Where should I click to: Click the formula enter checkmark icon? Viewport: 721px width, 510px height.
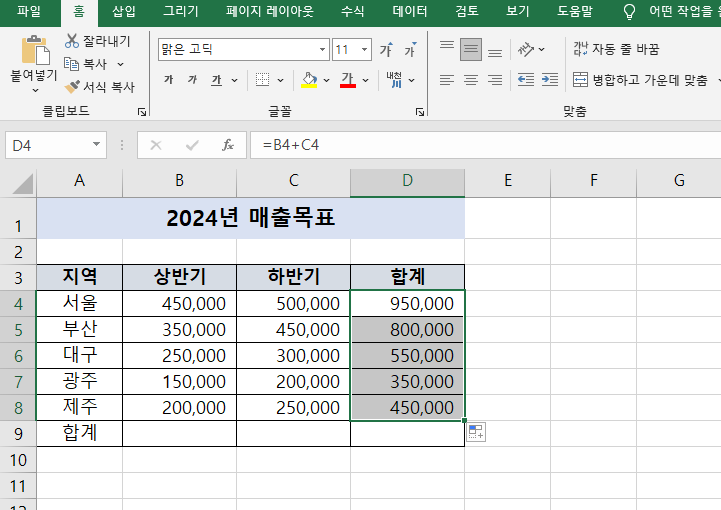[192, 145]
